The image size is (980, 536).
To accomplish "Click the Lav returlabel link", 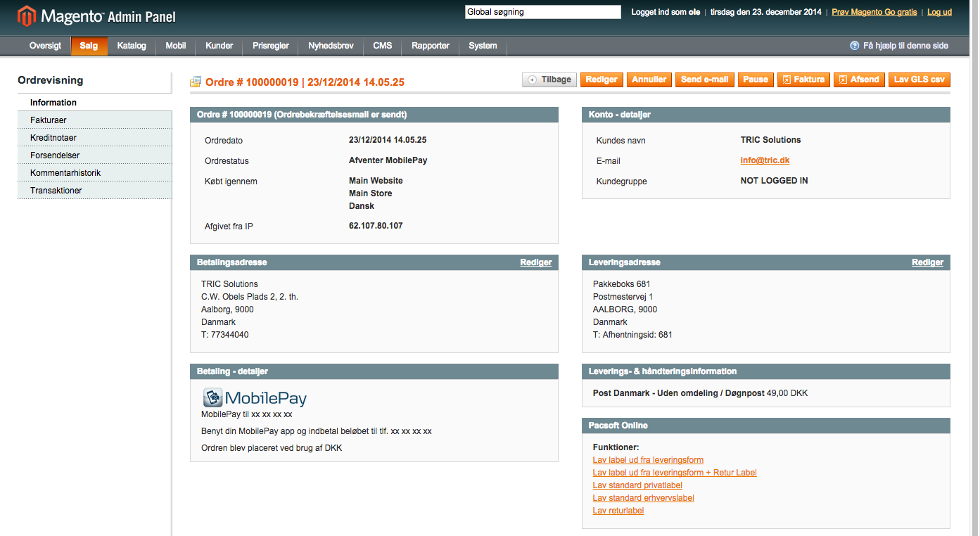I will click(618, 511).
